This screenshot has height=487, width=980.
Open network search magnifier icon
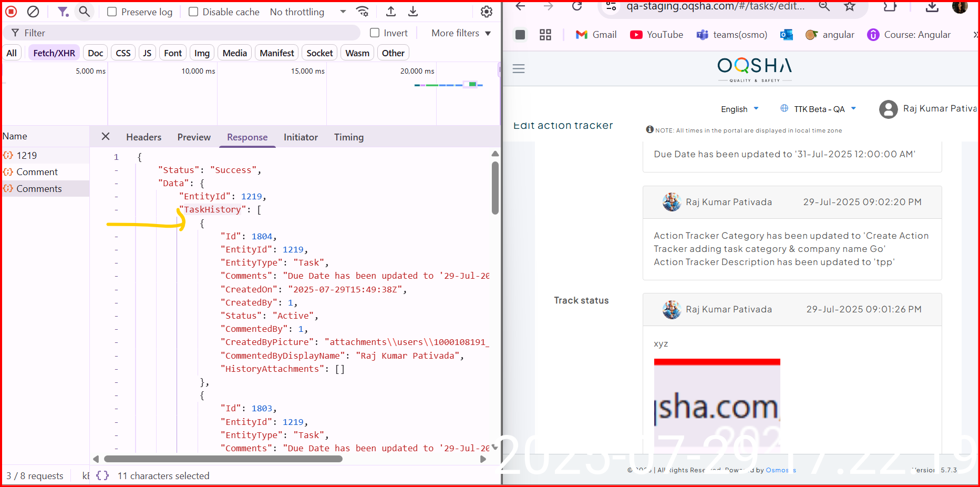point(84,12)
